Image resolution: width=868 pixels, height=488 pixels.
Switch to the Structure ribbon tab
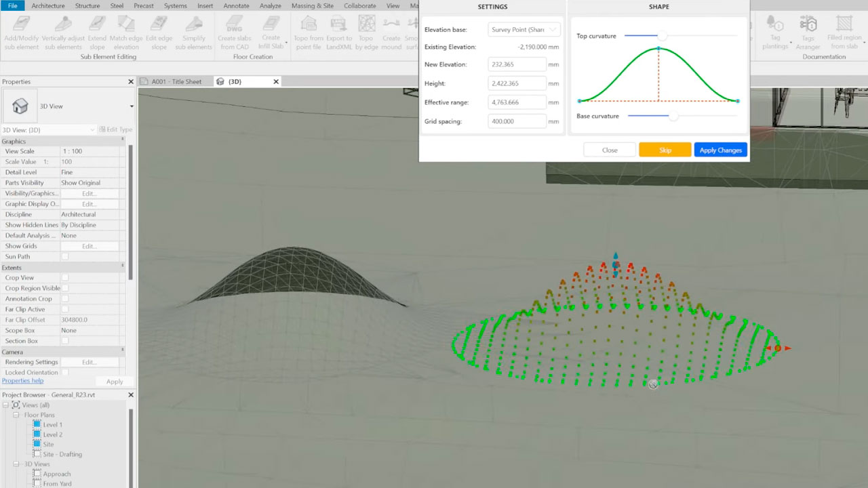click(x=87, y=5)
